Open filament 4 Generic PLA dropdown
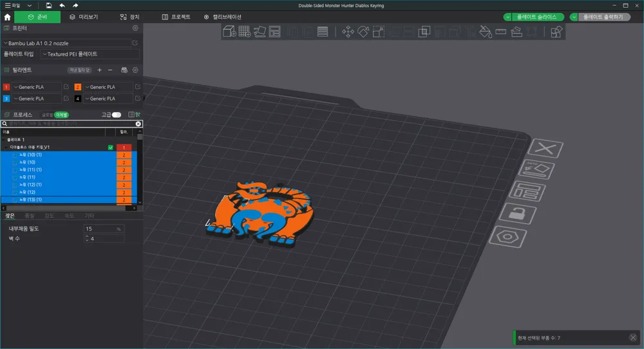644x349 pixels. tap(108, 99)
